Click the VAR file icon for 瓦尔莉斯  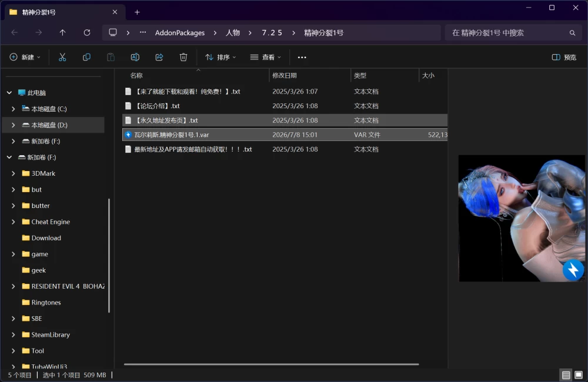pyautogui.click(x=128, y=135)
